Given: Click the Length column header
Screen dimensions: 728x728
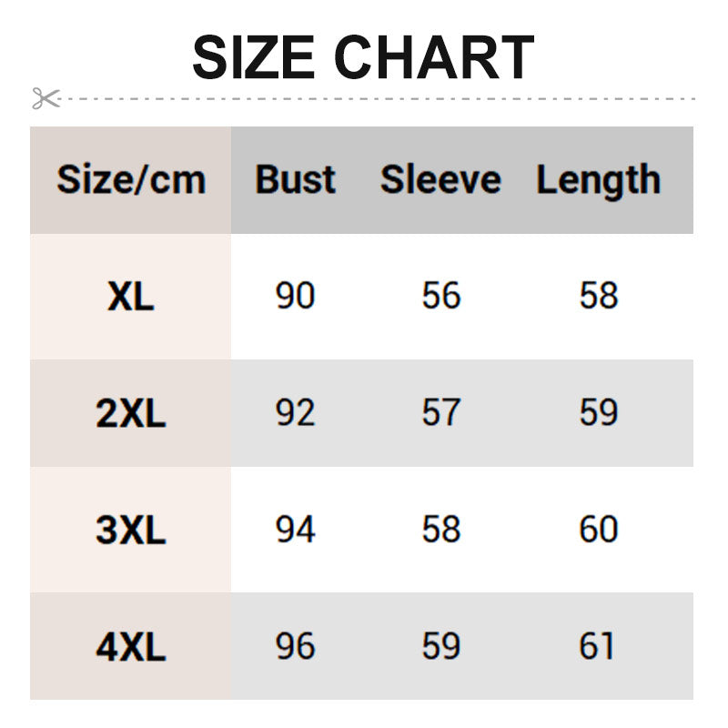Looking at the screenshot, I should point(598,179).
